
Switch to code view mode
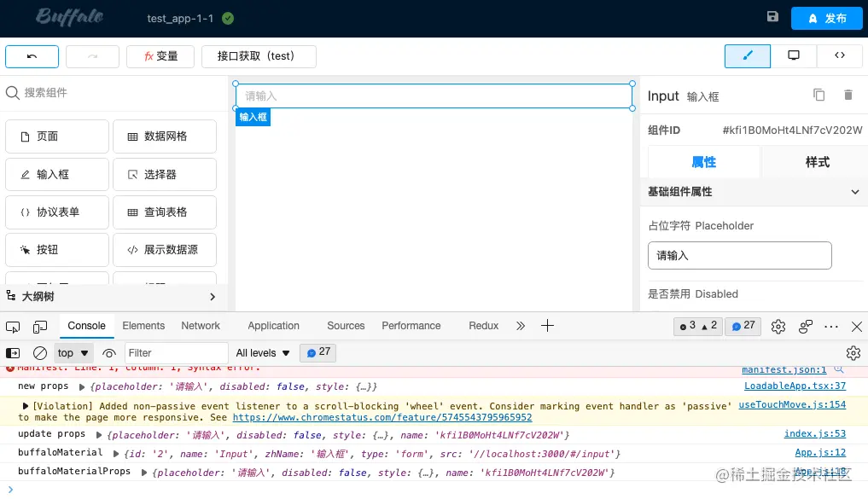pos(839,56)
